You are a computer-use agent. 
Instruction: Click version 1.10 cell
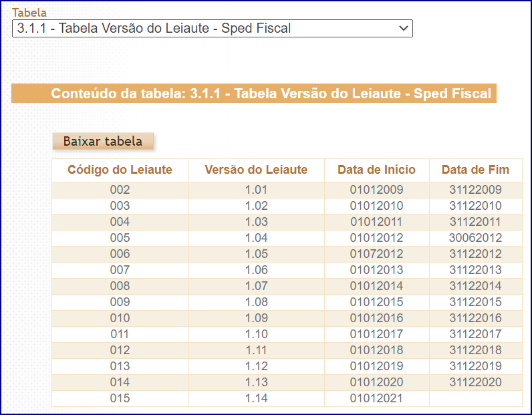click(x=257, y=334)
